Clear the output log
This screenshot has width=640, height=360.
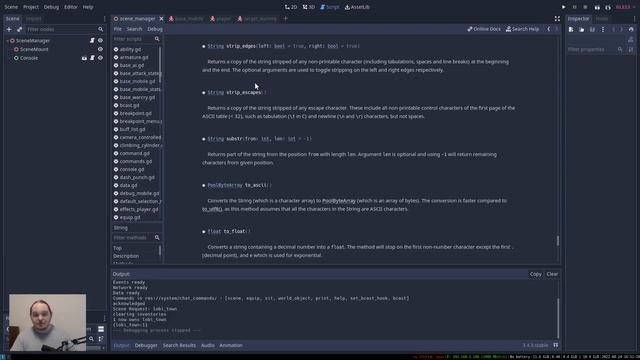[x=552, y=274]
